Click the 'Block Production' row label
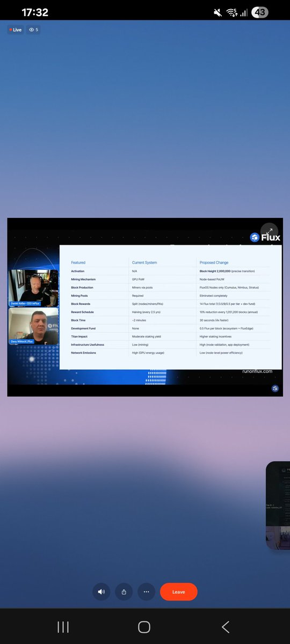290x644 pixels. (x=82, y=287)
